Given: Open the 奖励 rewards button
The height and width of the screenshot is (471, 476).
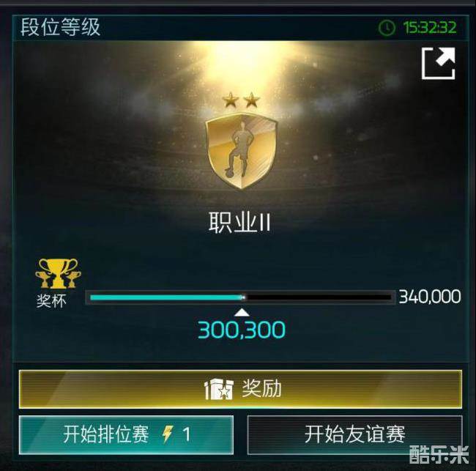Looking at the screenshot, I should click(x=240, y=389).
